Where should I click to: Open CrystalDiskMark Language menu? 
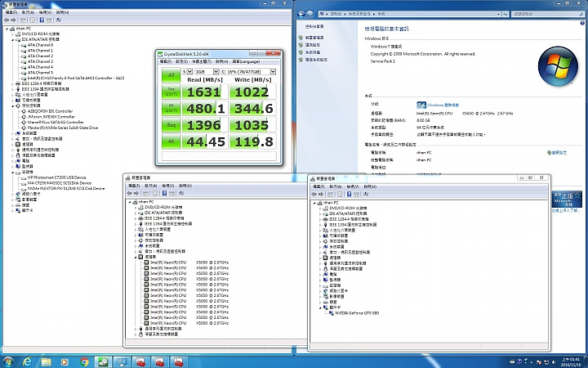tap(246, 61)
